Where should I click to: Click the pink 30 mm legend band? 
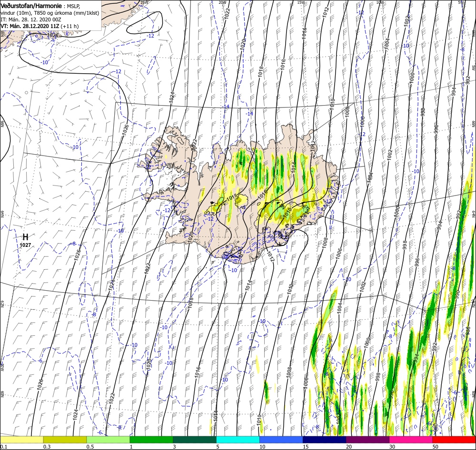[411, 440]
